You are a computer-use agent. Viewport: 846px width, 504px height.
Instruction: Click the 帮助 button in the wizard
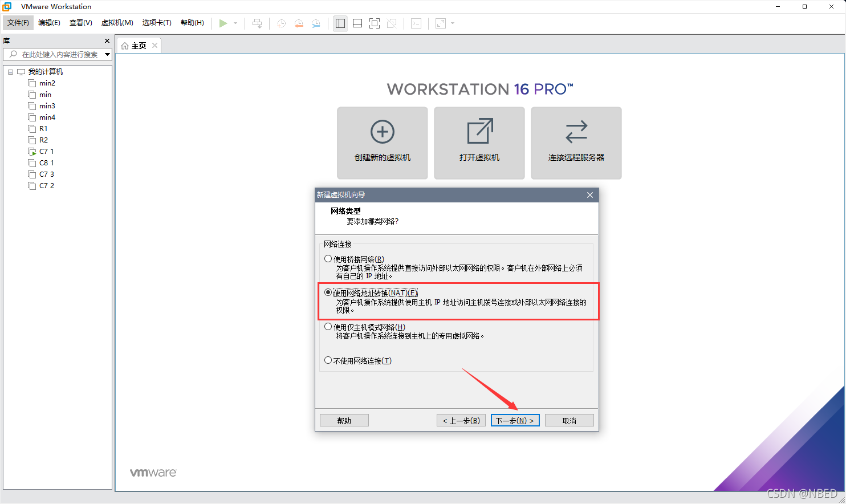pos(344,421)
